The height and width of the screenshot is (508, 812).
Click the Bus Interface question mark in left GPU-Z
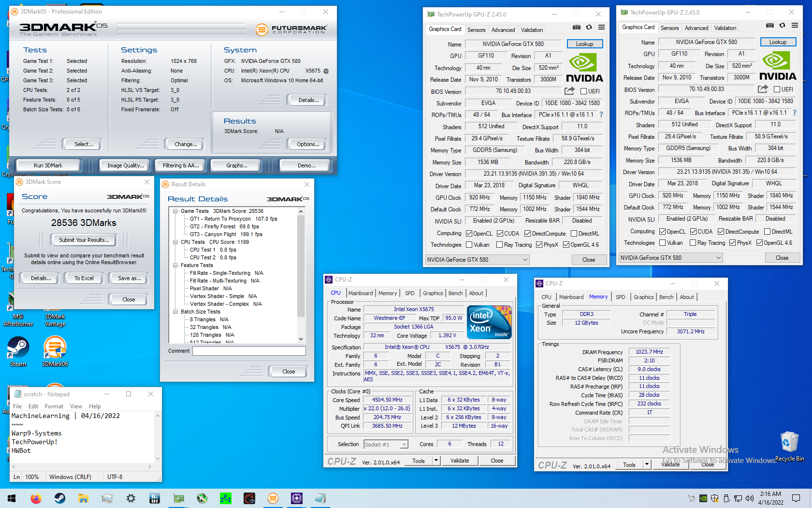[x=601, y=115]
